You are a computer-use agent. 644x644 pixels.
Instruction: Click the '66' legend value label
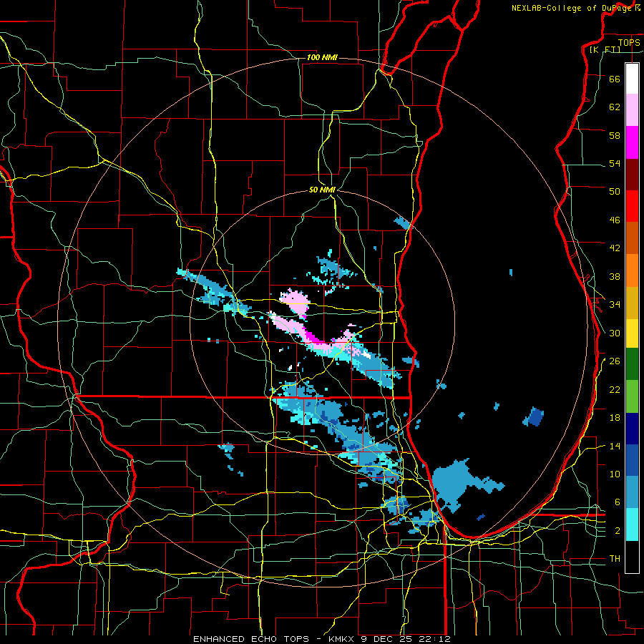[615, 79]
